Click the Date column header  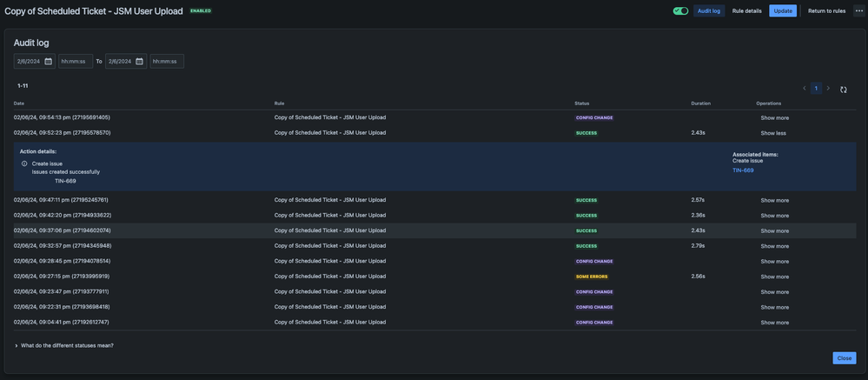tap(19, 103)
